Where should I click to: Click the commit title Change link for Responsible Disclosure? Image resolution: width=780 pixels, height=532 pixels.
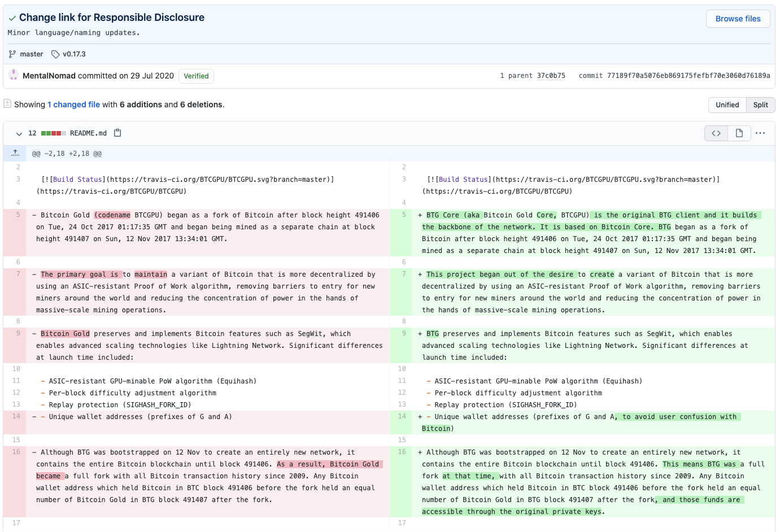112,18
